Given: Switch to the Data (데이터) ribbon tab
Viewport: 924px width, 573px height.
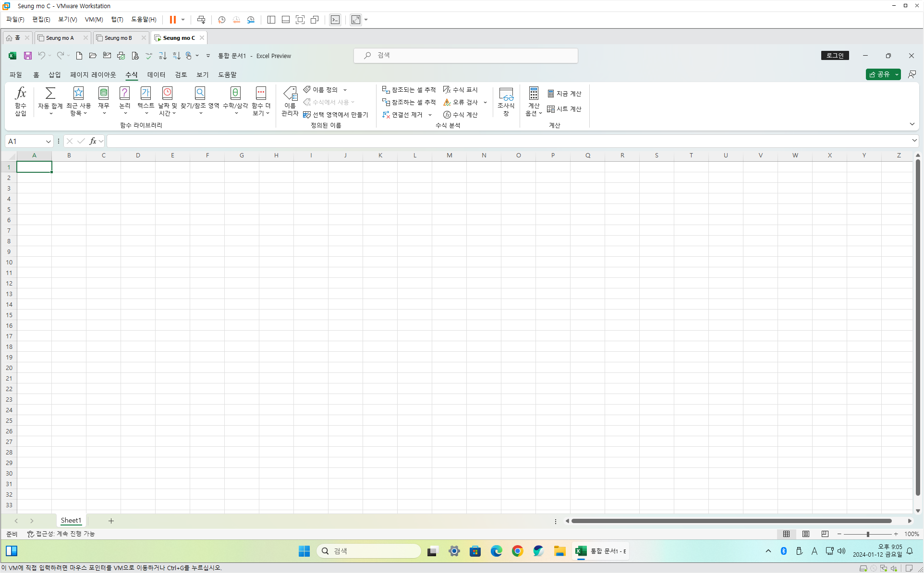Looking at the screenshot, I should point(156,74).
